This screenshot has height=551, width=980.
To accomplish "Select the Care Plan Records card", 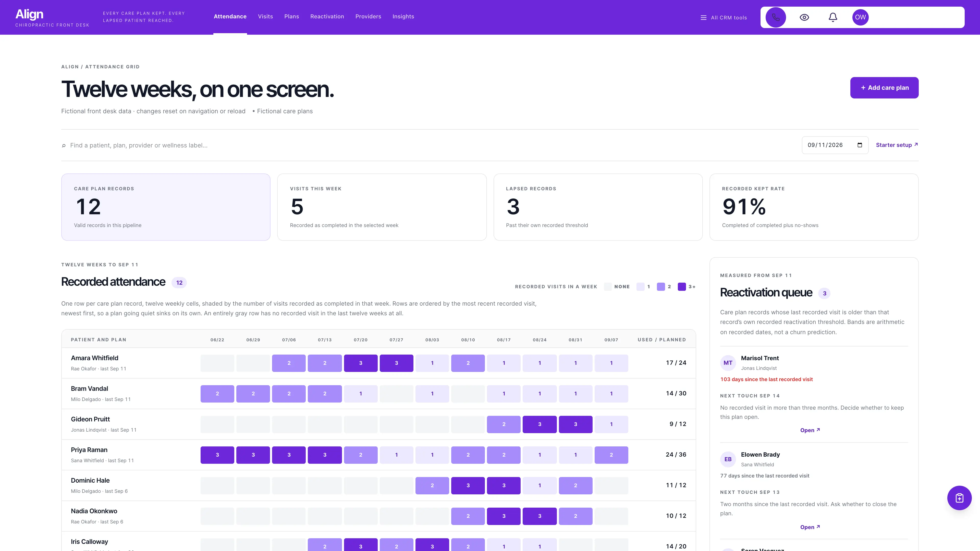I will click(166, 207).
